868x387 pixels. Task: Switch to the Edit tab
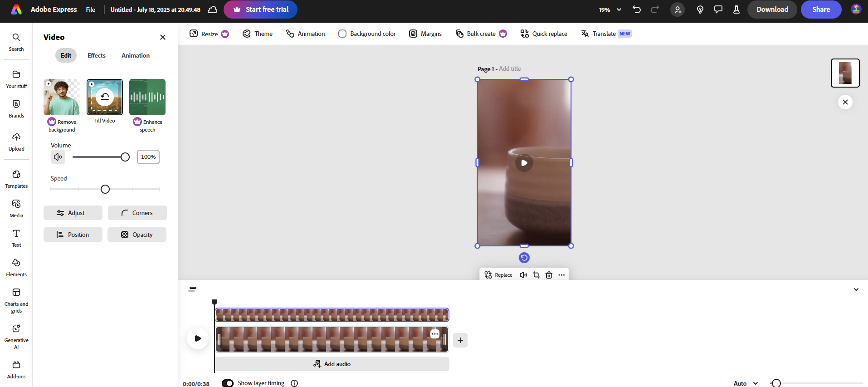pyautogui.click(x=66, y=55)
